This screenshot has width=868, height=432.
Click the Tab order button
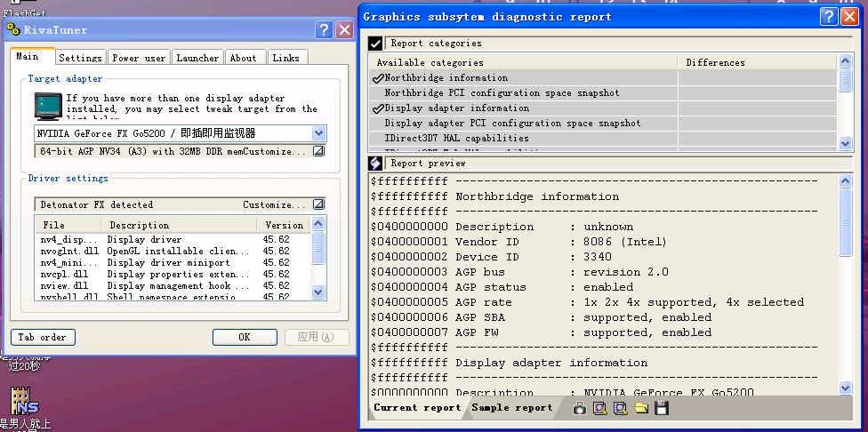tap(43, 338)
